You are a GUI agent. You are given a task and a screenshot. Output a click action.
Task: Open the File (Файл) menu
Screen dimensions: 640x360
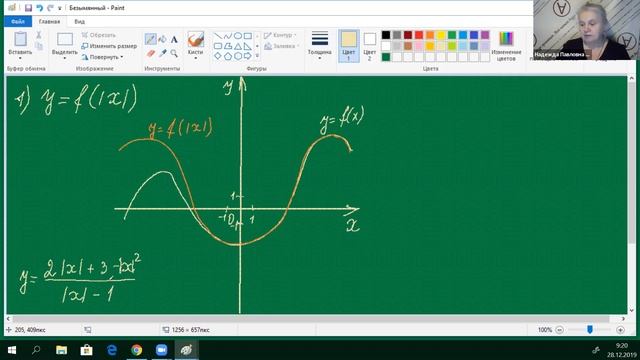18,21
